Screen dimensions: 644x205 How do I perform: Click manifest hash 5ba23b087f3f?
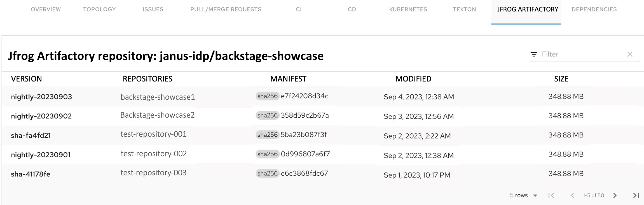click(304, 135)
